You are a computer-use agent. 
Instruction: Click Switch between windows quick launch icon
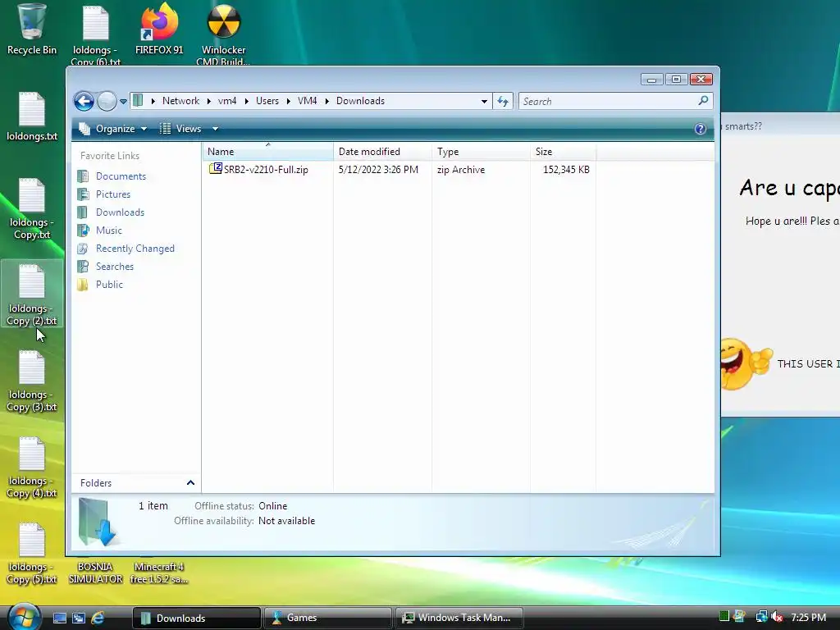point(79,618)
